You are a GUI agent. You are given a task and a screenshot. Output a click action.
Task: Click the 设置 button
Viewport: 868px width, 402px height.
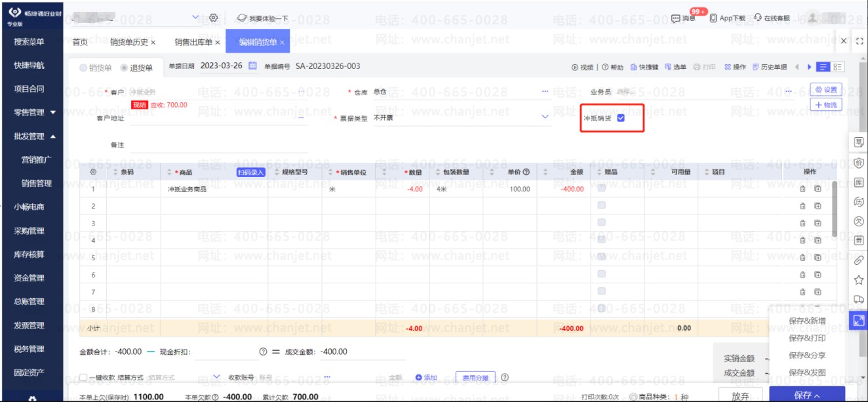click(826, 90)
